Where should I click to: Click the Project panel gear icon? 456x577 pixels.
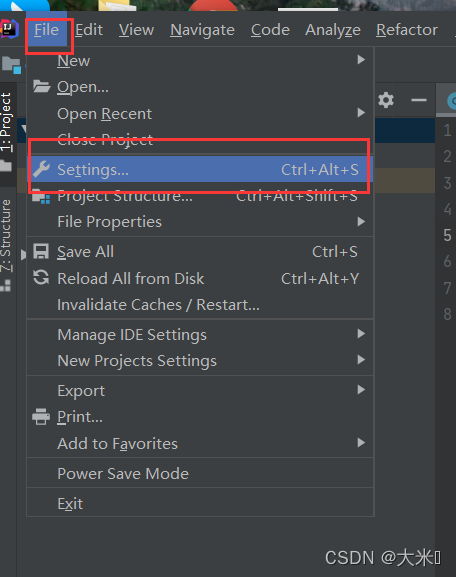tap(386, 100)
